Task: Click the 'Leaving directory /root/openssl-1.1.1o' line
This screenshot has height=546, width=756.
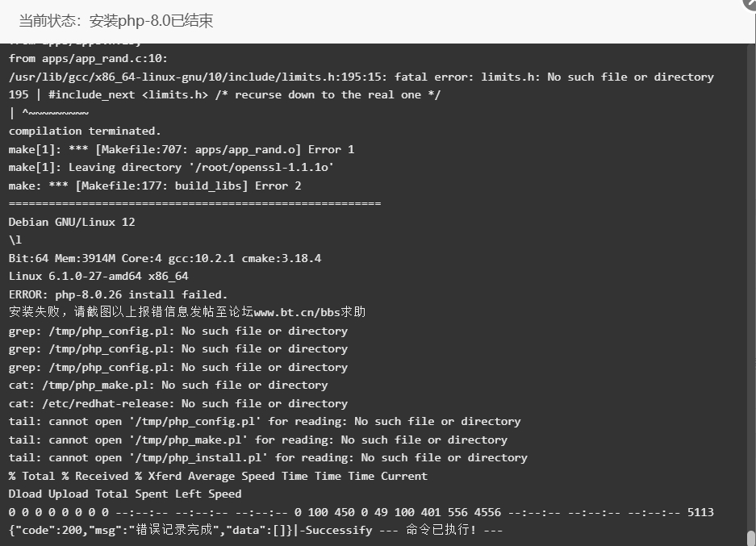Action: click(x=171, y=167)
